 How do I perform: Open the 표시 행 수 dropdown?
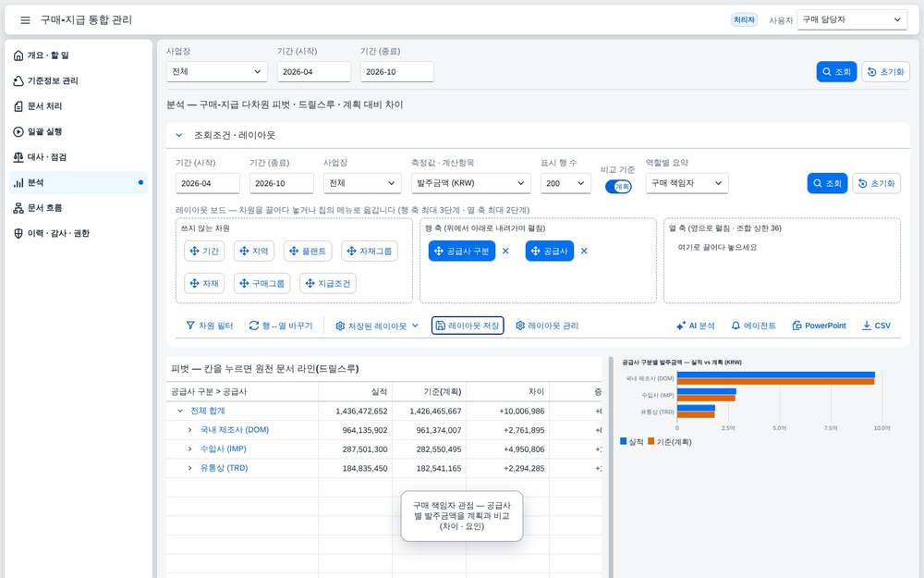pos(565,183)
